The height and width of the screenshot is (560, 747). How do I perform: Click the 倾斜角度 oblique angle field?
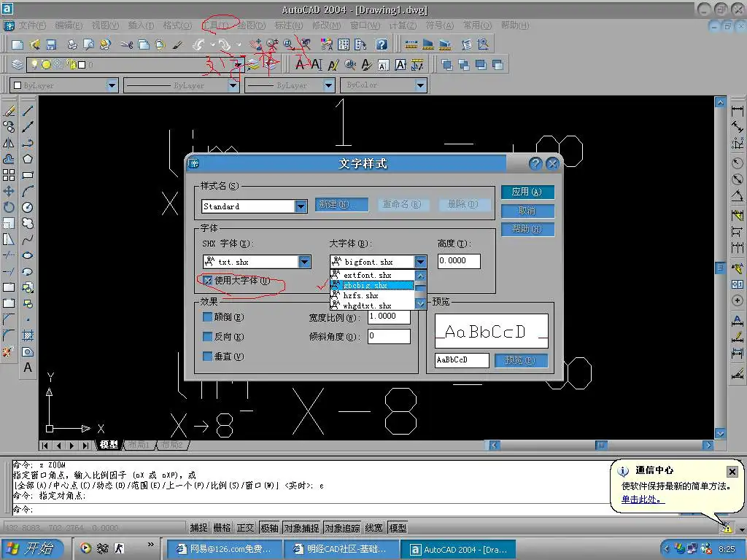coord(390,336)
